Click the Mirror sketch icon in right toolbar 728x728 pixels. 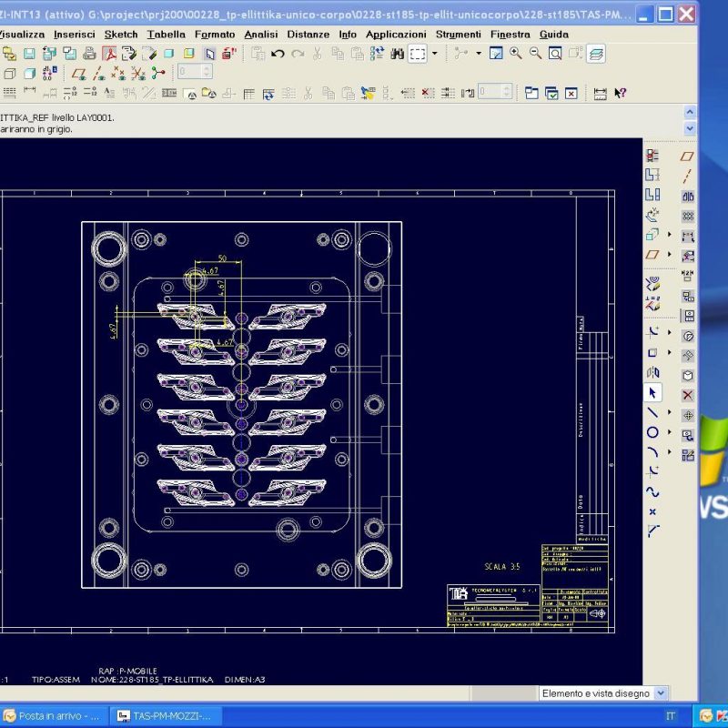[x=652, y=372]
